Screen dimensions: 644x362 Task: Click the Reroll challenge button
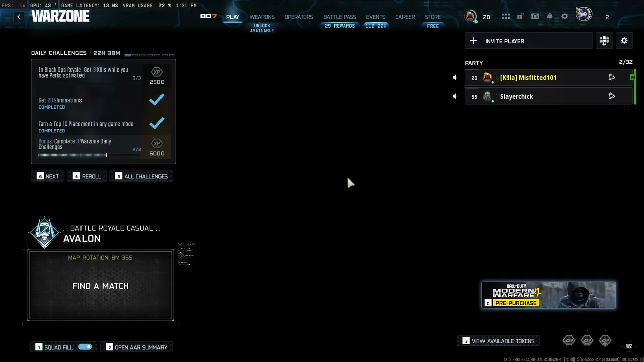[87, 176]
